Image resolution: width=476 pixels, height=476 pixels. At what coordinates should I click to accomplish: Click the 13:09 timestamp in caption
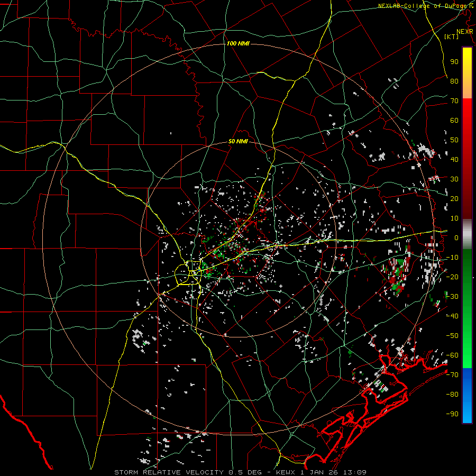[x=355, y=472]
